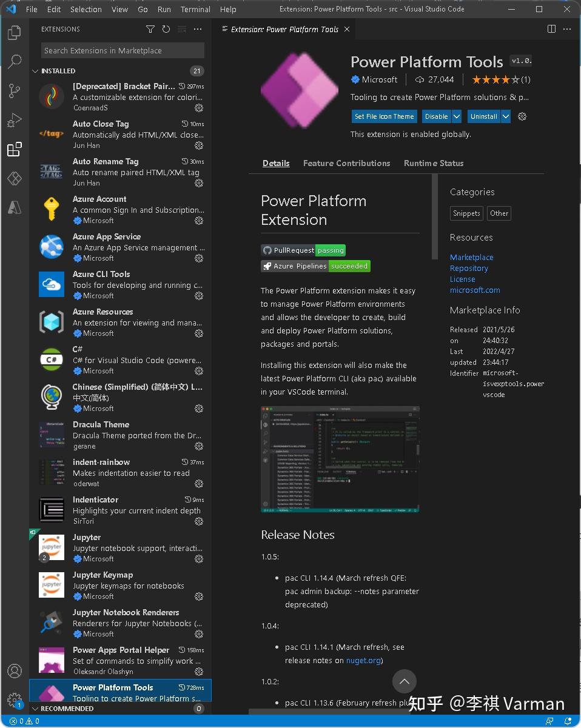Open the Accounts menu icon
581x728 pixels.
15,671
